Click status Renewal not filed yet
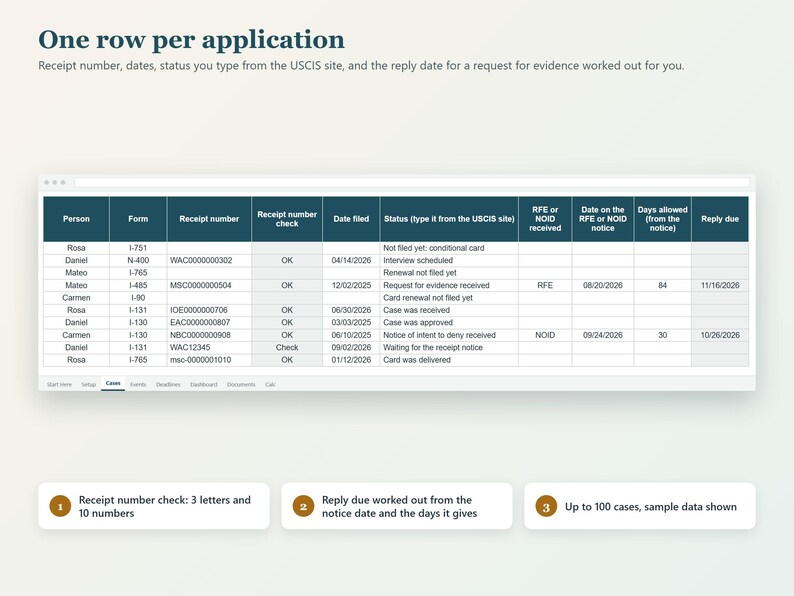794x596 pixels. coord(449,273)
